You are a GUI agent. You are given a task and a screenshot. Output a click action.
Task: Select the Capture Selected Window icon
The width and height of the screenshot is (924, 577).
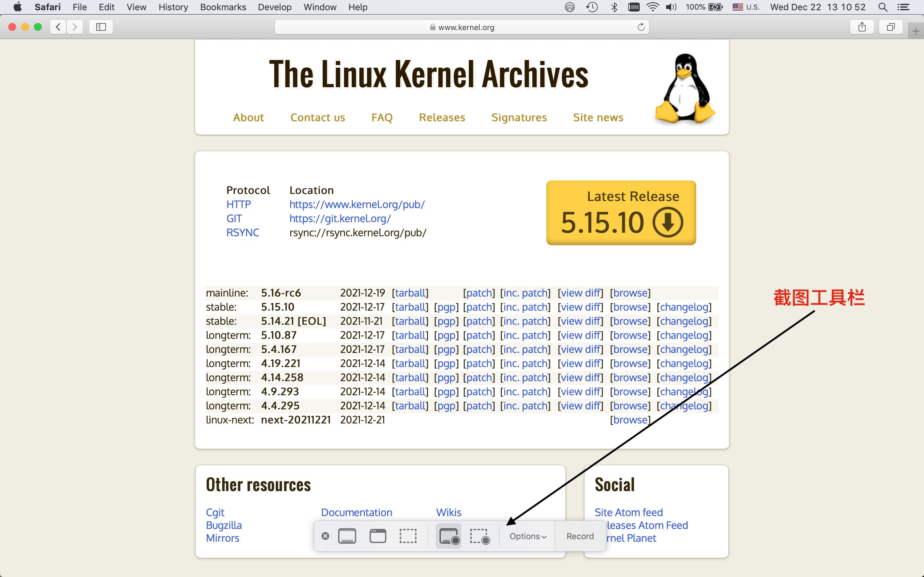point(378,536)
